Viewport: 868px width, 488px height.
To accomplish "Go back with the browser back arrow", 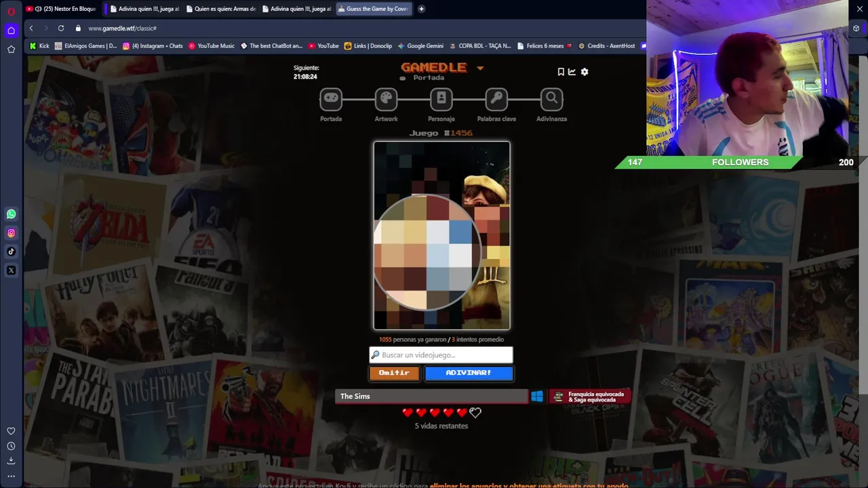I will point(31,28).
